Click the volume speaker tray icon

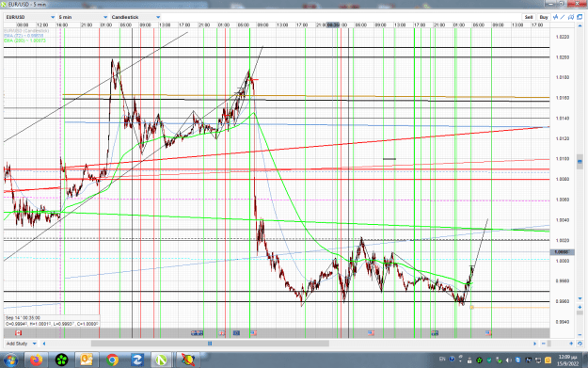[x=509, y=360]
